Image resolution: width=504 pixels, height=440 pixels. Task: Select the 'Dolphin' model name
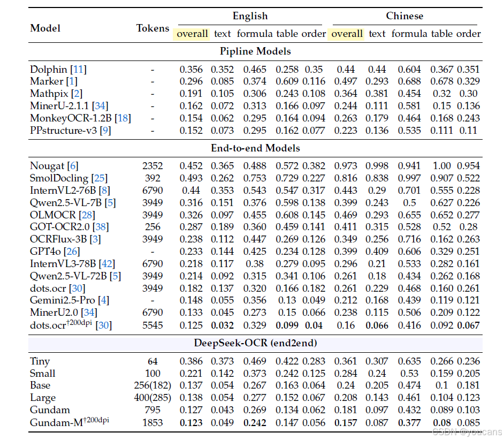(x=49, y=70)
